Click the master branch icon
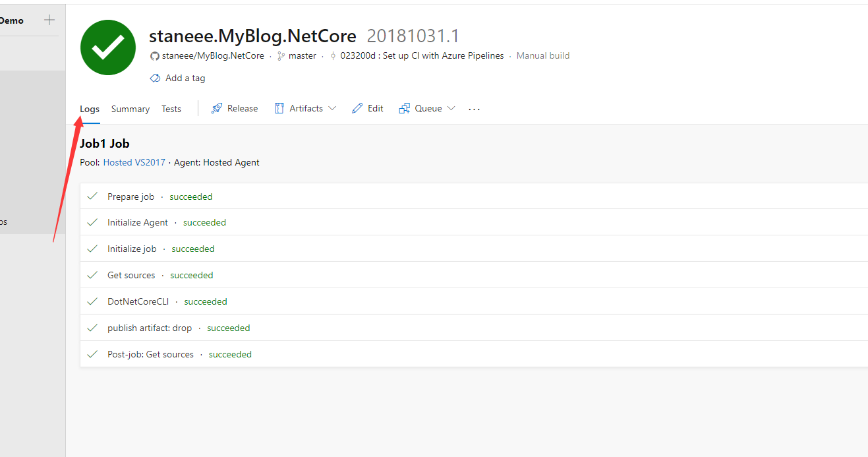 click(281, 56)
